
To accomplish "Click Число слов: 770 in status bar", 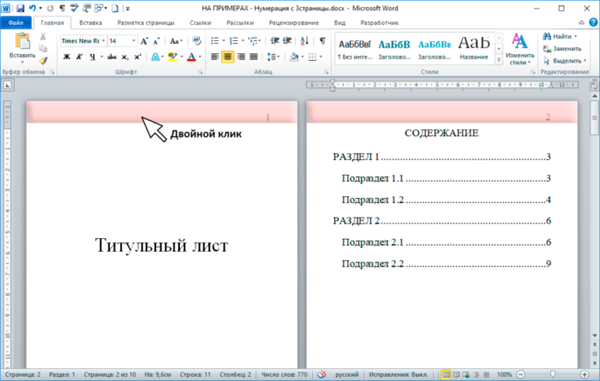I will (284, 374).
